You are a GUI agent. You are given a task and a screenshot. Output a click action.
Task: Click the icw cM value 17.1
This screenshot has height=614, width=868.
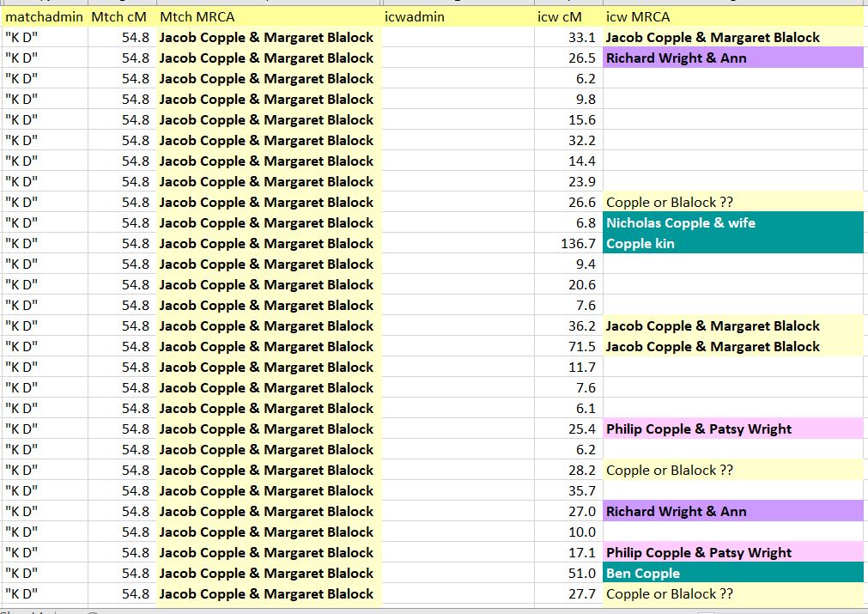tap(568, 553)
